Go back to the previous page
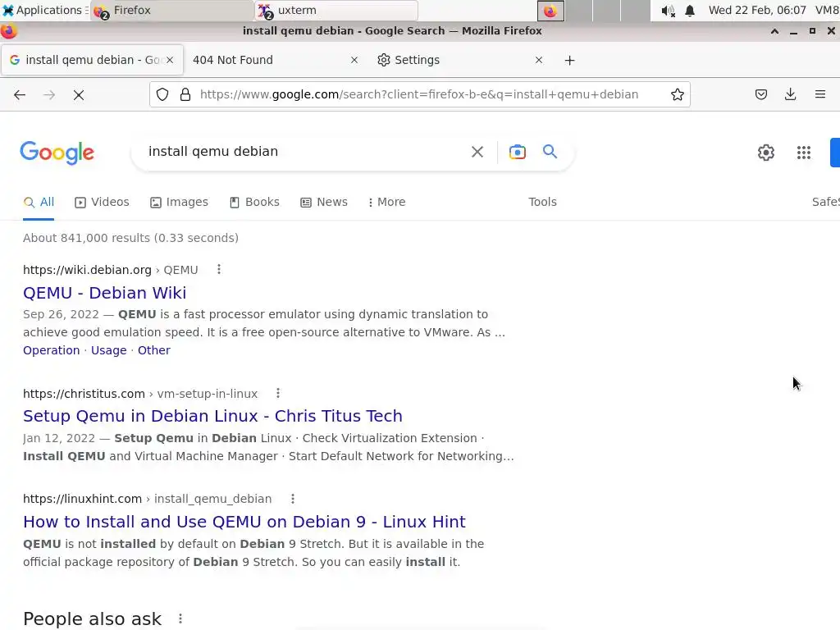Screen dimensions: 840x630 point(20,95)
